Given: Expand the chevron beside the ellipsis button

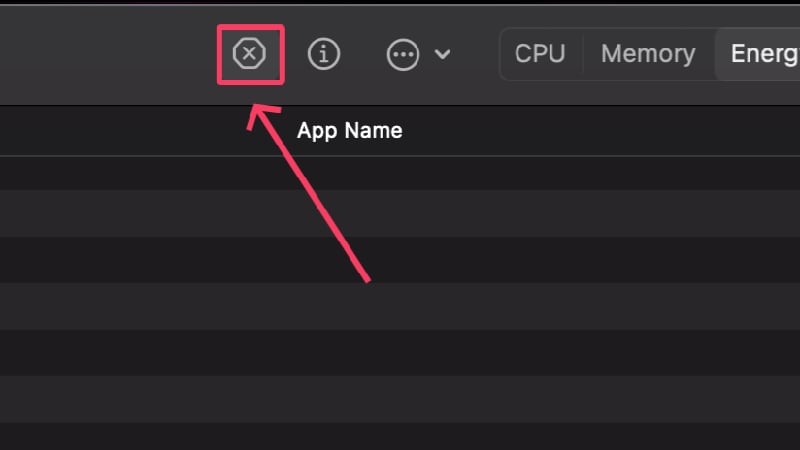Looking at the screenshot, I should point(442,54).
